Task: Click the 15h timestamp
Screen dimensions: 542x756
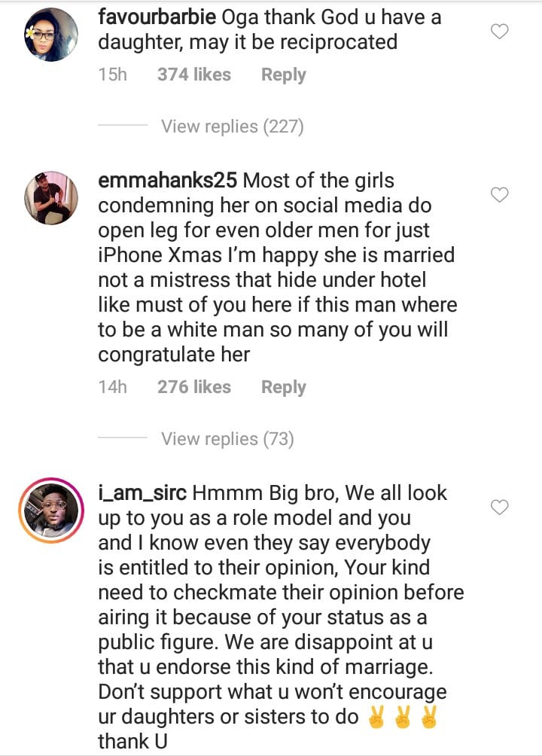Action: tap(112, 75)
